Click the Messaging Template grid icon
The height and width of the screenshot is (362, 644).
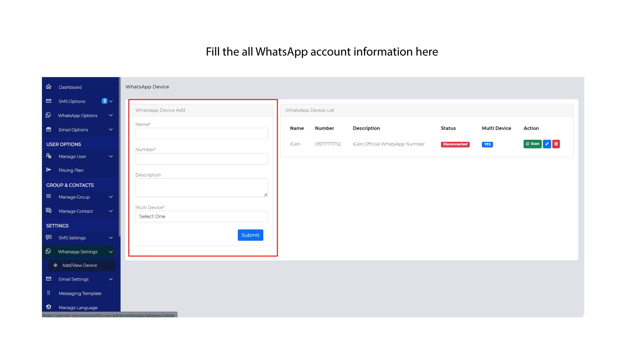[x=49, y=293]
